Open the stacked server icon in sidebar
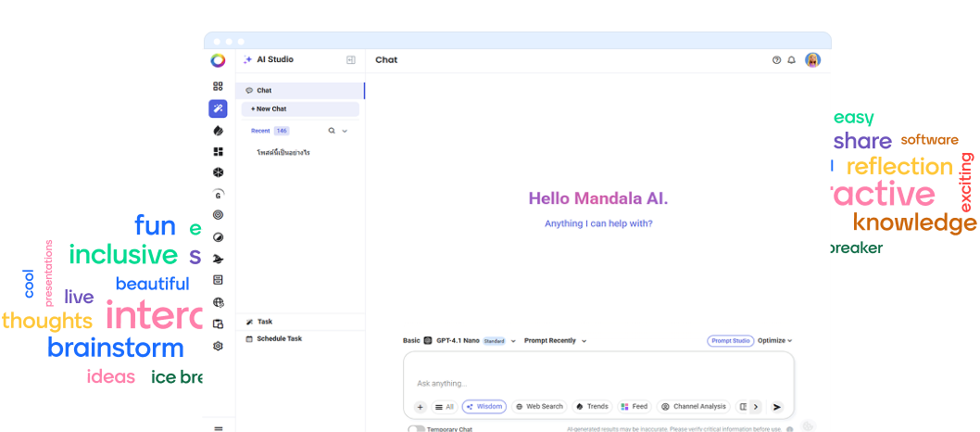 218,279
